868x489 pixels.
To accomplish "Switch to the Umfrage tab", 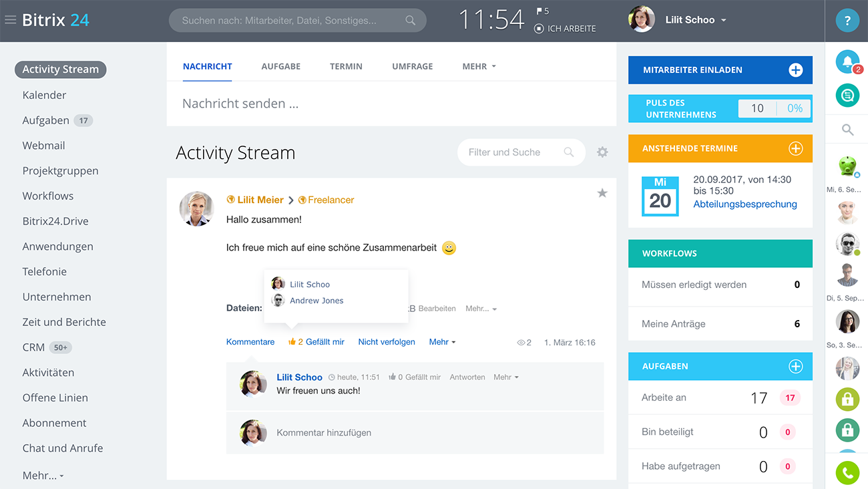I will click(413, 66).
